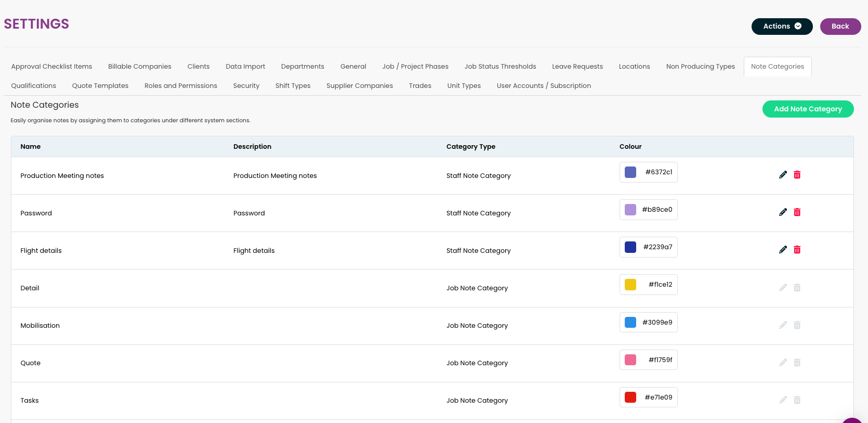
Task: Click the #3099e9 blue colour swatch
Action: point(630,322)
